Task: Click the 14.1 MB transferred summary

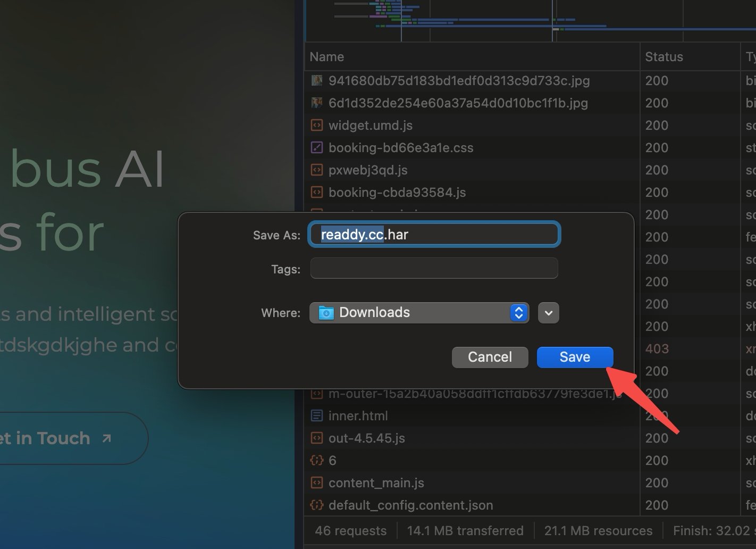Action: point(465,531)
